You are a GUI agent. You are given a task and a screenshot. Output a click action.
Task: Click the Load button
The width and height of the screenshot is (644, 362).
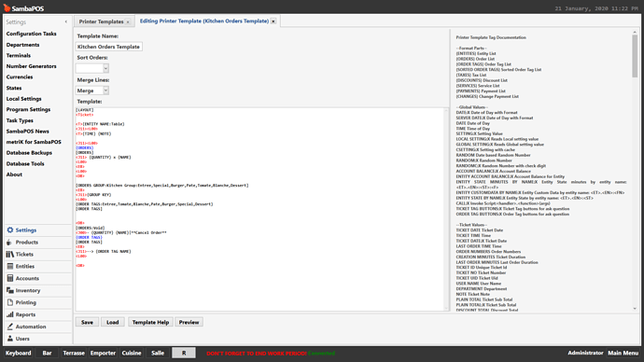[x=113, y=322]
